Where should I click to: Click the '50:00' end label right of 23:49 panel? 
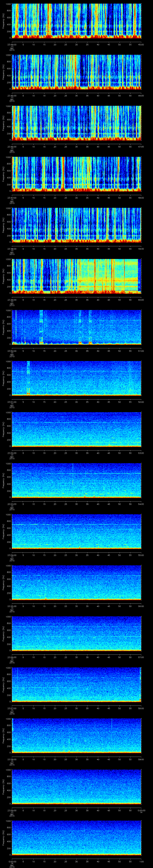click(x=141, y=300)
